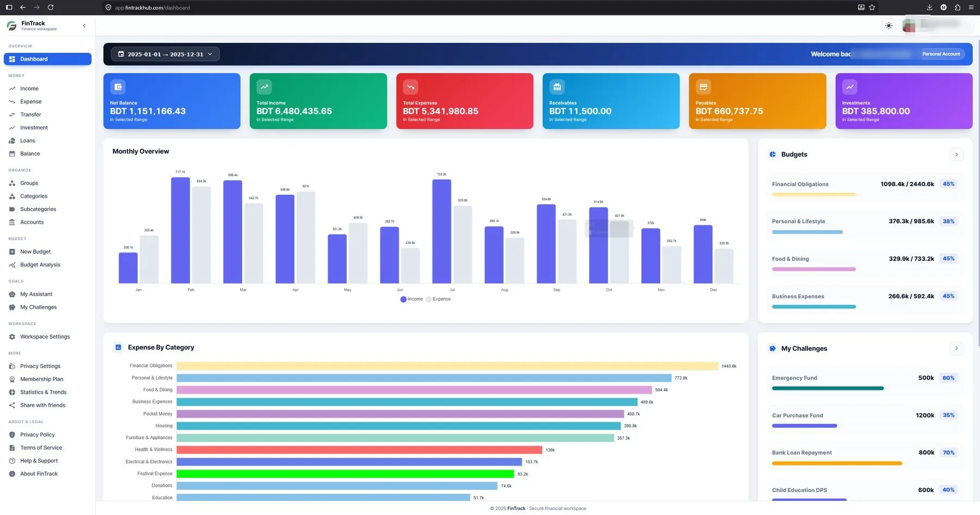
Task: Open the browser hamburger menu
Action: coord(971,7)
